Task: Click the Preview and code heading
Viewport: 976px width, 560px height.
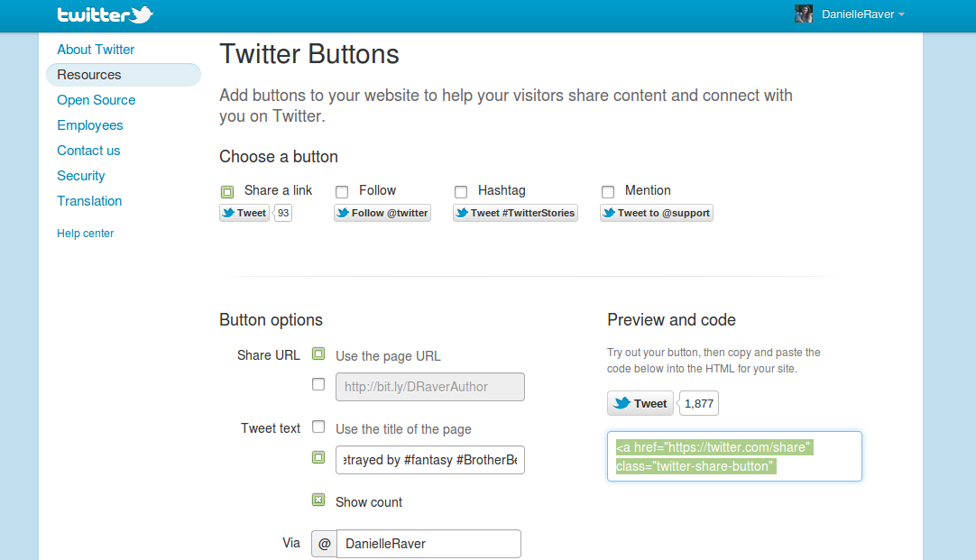Action: [672, 320]
